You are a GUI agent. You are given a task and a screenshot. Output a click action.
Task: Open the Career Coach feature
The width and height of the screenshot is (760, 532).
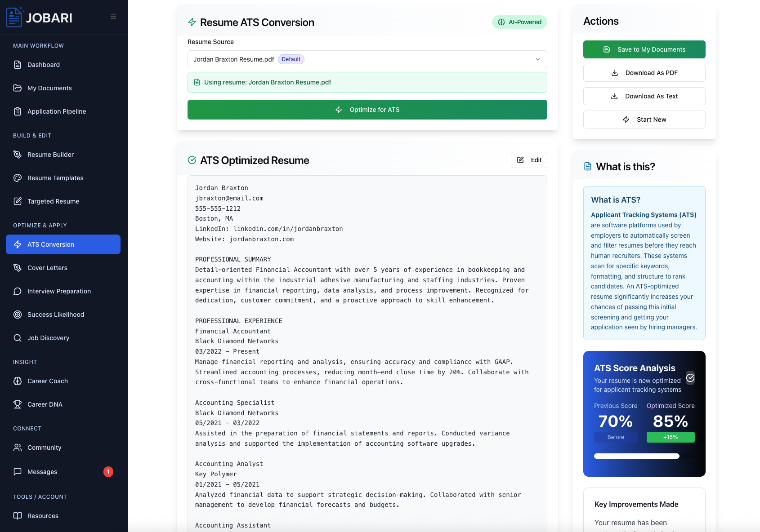click(x=46, y=381)
